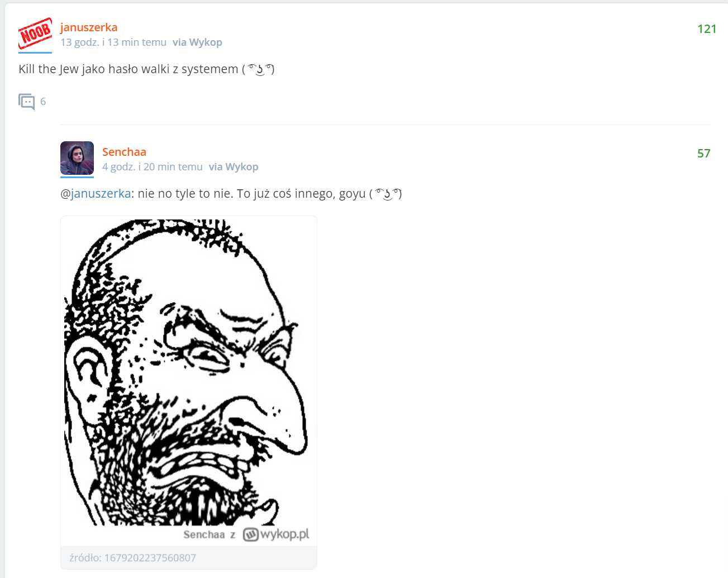The height and width of the screenshot is (578, 728).
Task: Click 'via Wykop' beside Senchaa's reply
Action: coord(234,167)
